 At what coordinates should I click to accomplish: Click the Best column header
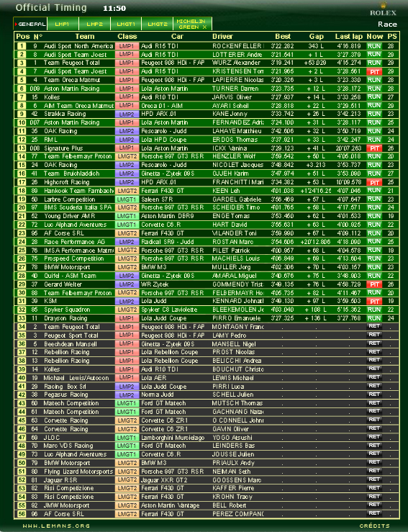283,37
